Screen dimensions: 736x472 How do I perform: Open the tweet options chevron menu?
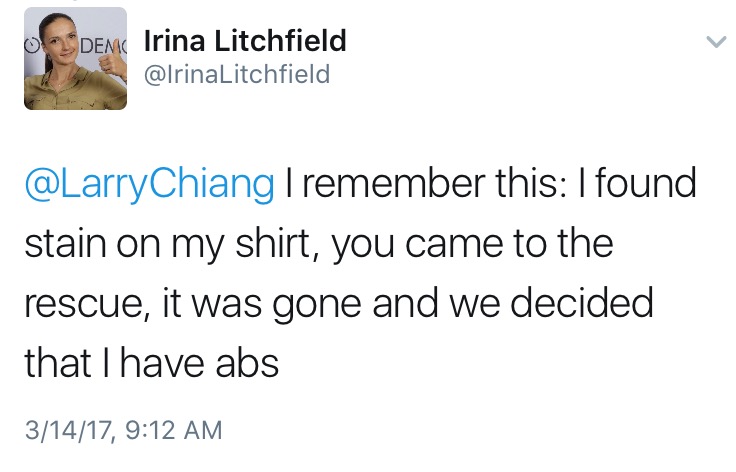(x=714, y=42)
